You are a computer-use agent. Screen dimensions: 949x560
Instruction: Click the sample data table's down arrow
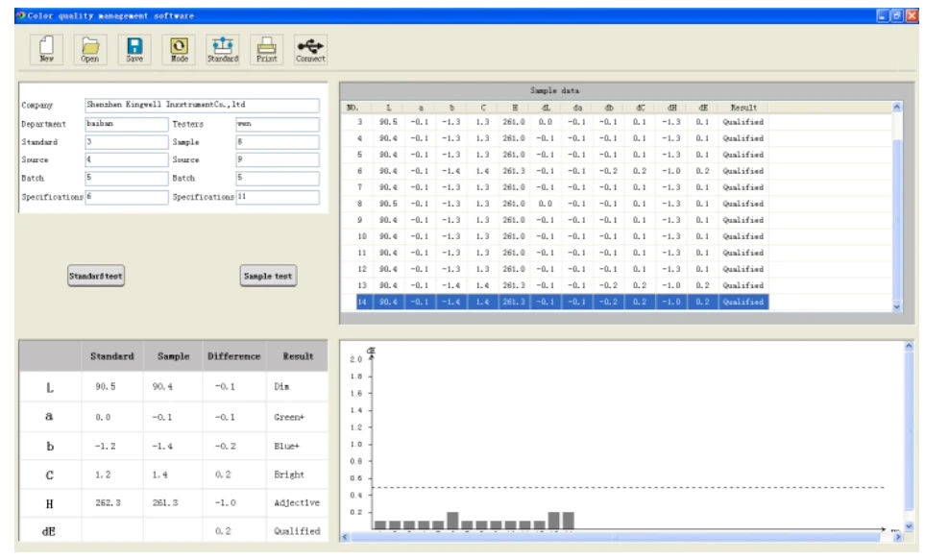pos(897,307)
